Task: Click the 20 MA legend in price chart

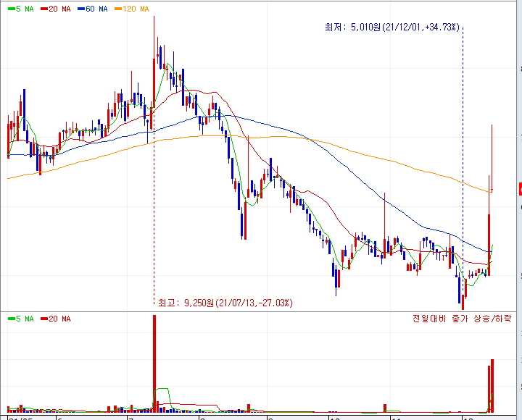Action: pyautogui.click(x=56, y=9)
